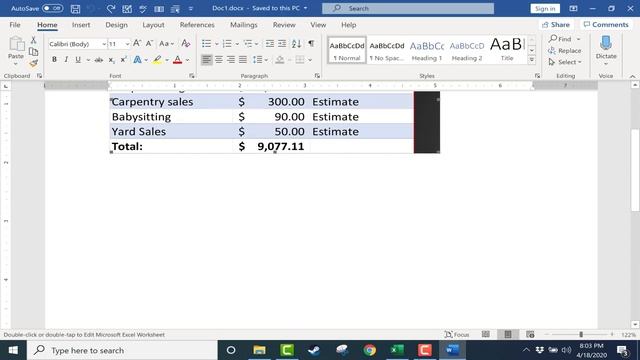This screenshot has width=640, height=360.
Task: Open the References tab
Action: point(197,25)
